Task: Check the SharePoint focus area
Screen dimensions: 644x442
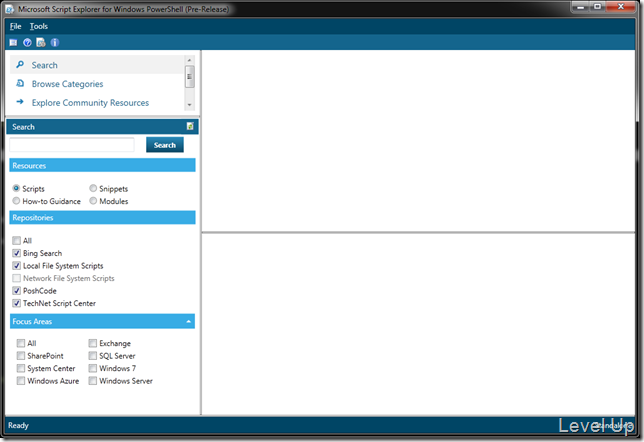Action: pos(21,356)
